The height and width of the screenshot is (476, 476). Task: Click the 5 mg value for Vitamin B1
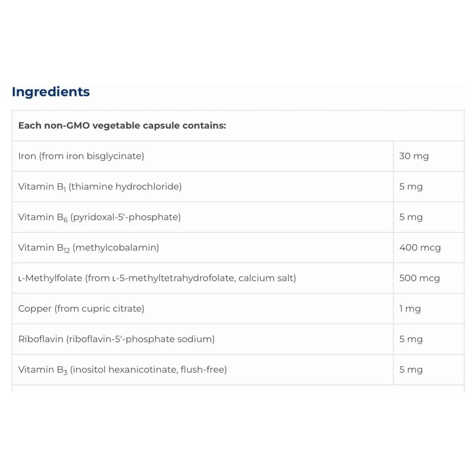tap(411, 187)
